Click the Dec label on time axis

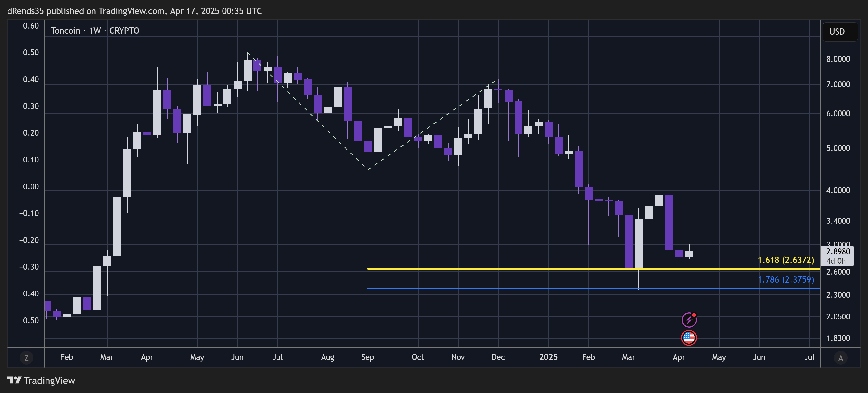tap(498, 357)
